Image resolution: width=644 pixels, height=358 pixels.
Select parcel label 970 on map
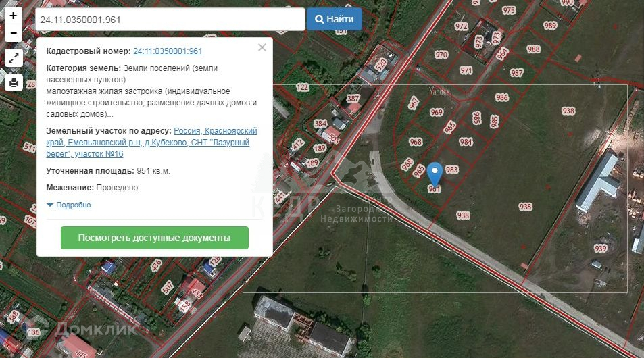(441, 55)
